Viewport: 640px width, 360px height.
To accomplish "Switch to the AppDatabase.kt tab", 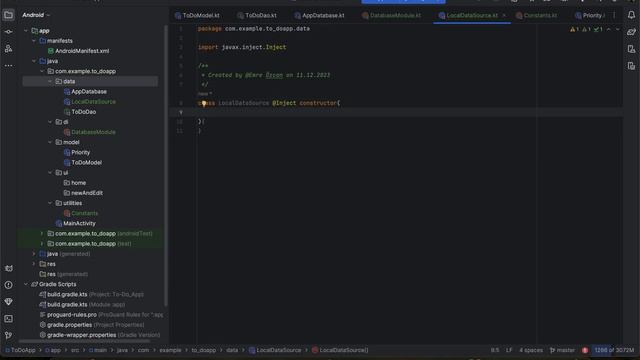I will pos(320,16).
